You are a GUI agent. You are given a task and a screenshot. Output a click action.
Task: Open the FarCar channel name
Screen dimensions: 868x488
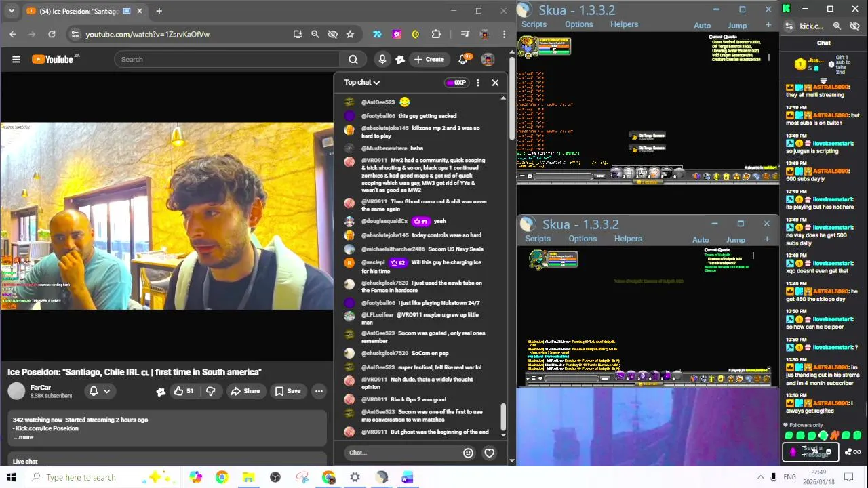pos(41,388)
